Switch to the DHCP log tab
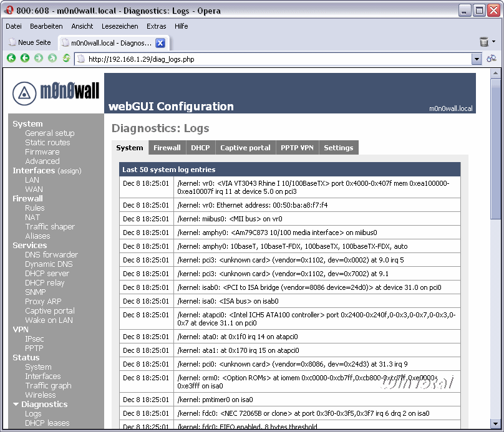504x432 pixels. coord(200,148)
